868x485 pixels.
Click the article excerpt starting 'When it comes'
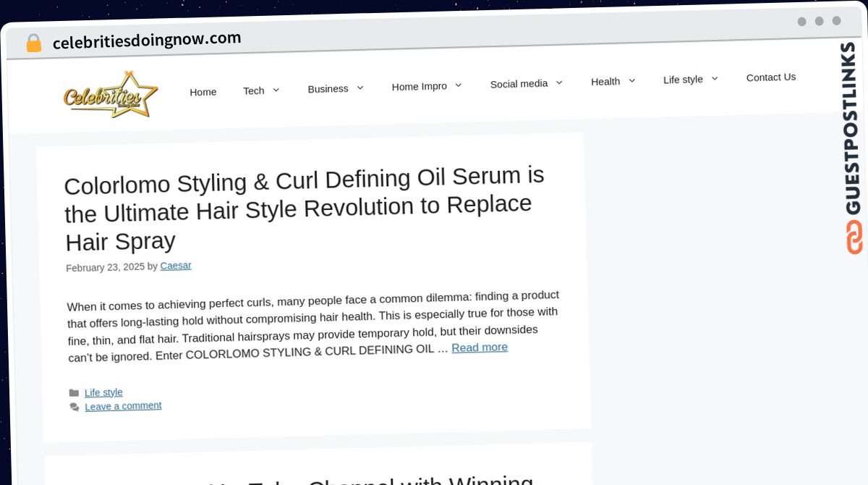click(313, 326)
